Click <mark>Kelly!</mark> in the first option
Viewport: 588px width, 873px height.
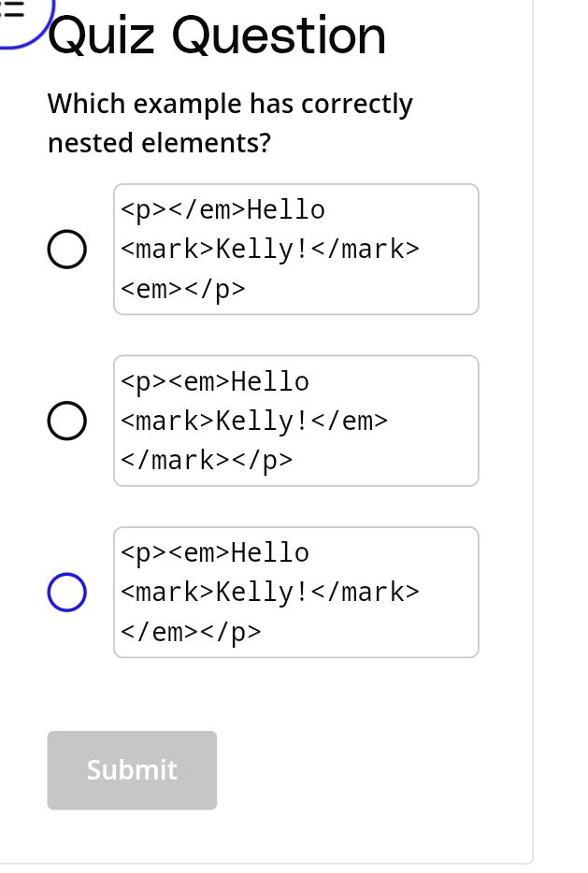click(269, 249)
